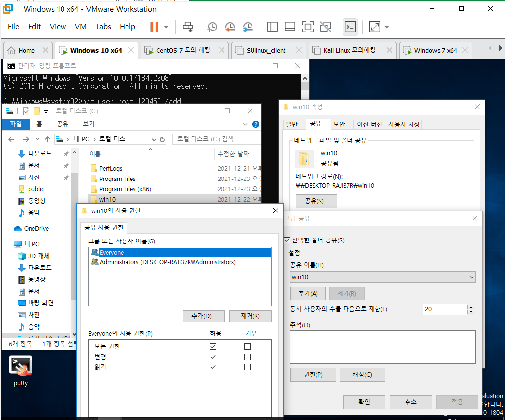This screenshot has height=420, width=505.
Task: Toggle the VMware library sidebar icon
Action: point(272,27)
